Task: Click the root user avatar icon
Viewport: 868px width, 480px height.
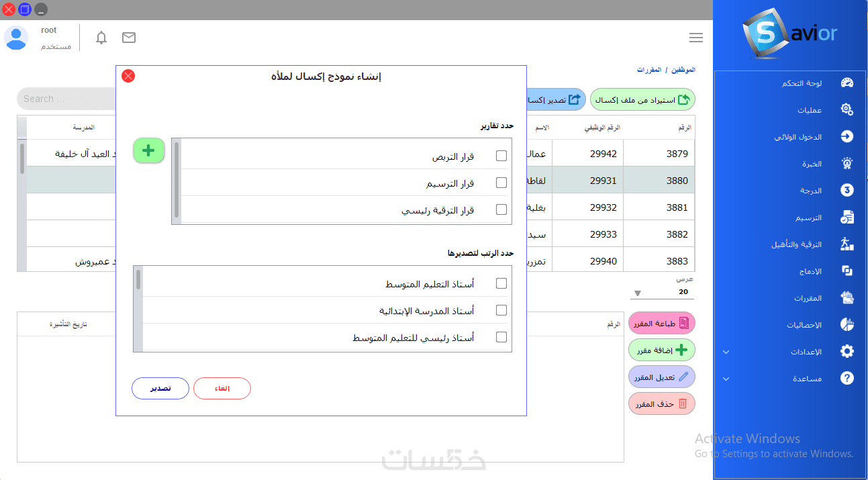Action: (16, 38)
